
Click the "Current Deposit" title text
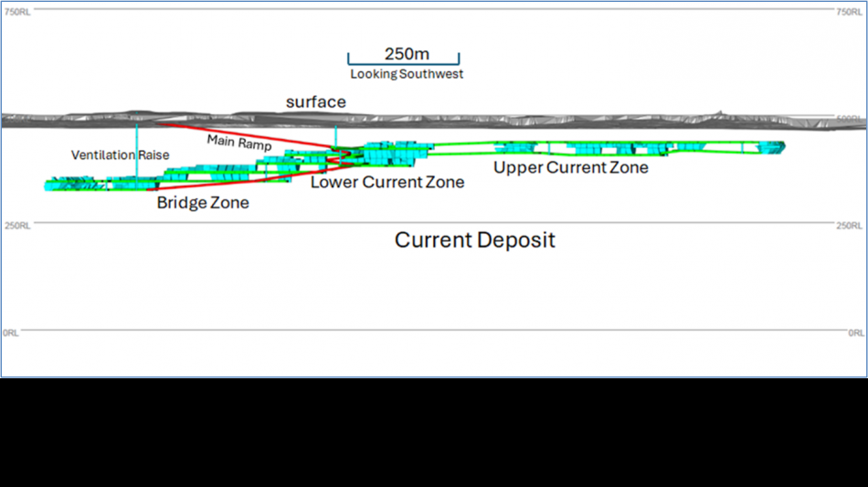474,240
